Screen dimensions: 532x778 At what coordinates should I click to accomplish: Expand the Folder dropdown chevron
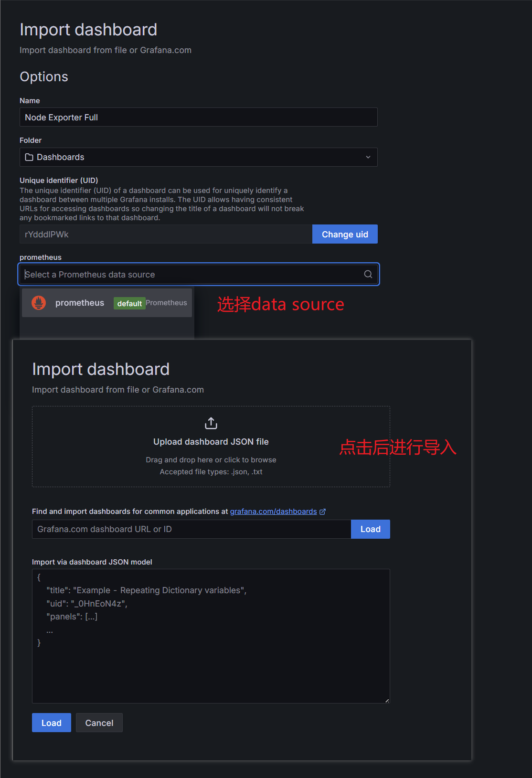pos(368,157)
